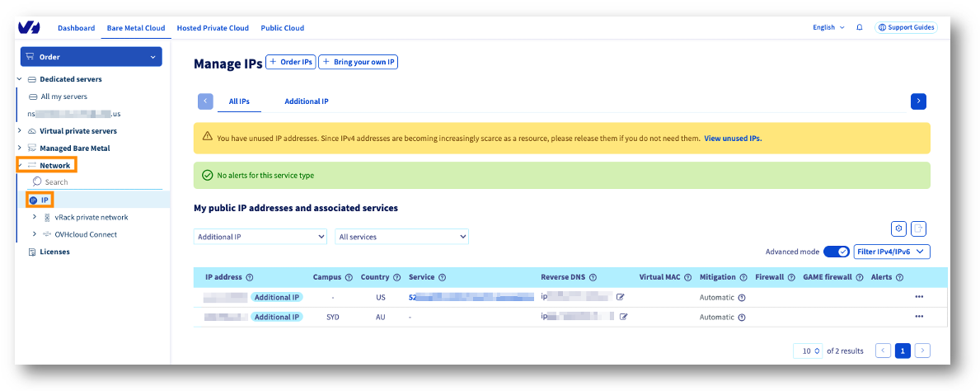The height and width of the screenshot is (391, 980).
Task: Open the Additional IP filter dropdown
Action: [260, 237]
